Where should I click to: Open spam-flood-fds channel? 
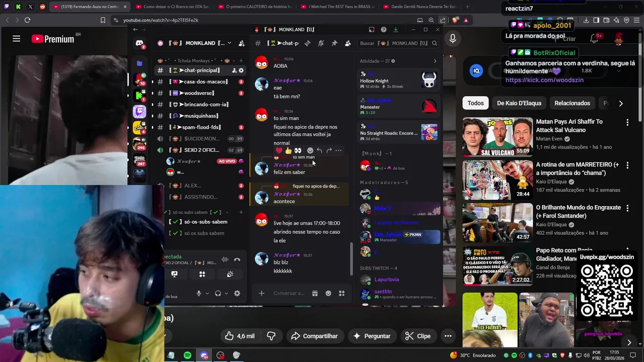pos(200,127)
